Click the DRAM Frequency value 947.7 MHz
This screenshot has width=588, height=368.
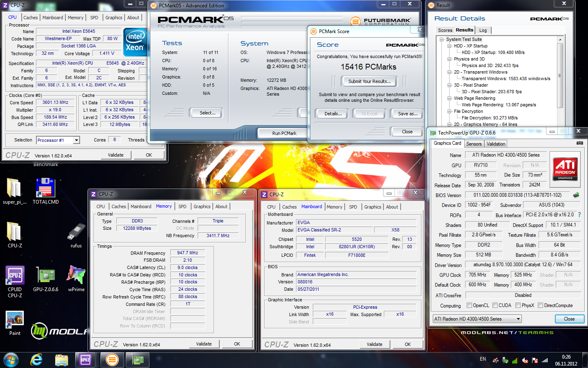[x=187, y=253]
